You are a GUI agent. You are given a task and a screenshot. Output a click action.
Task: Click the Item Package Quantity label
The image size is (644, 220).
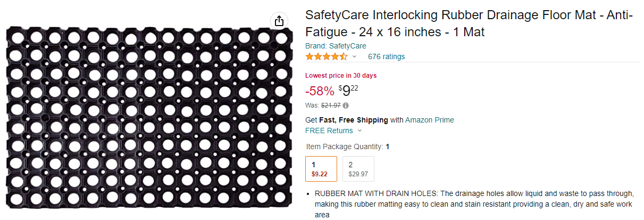pyautogui.click(x=344, y=146)
